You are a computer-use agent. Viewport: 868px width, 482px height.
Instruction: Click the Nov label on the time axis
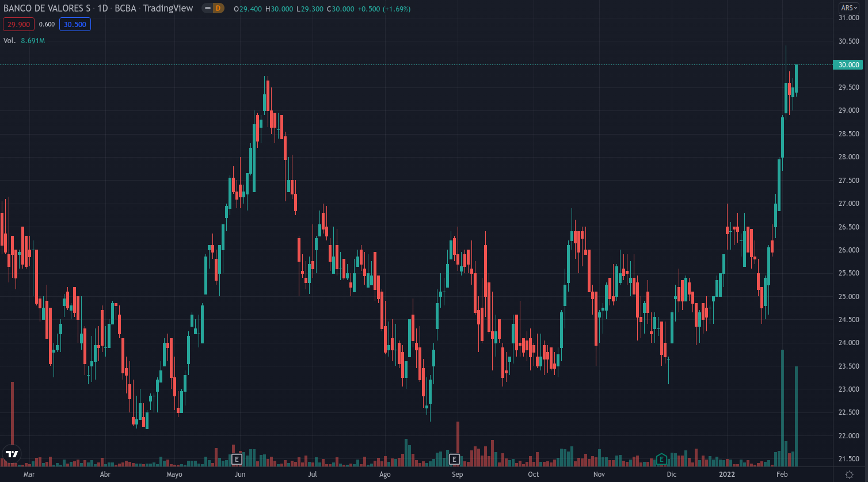point(599,475)
